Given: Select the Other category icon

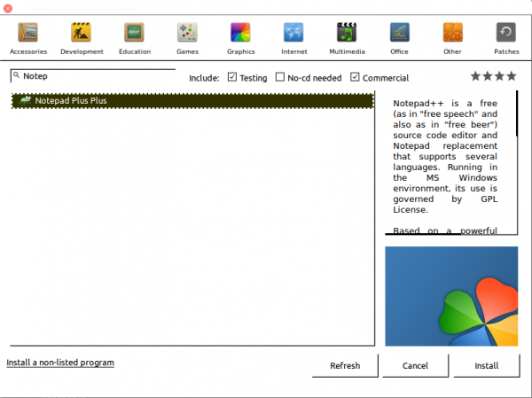Looking at the screenshot, I should coord(452,33).
